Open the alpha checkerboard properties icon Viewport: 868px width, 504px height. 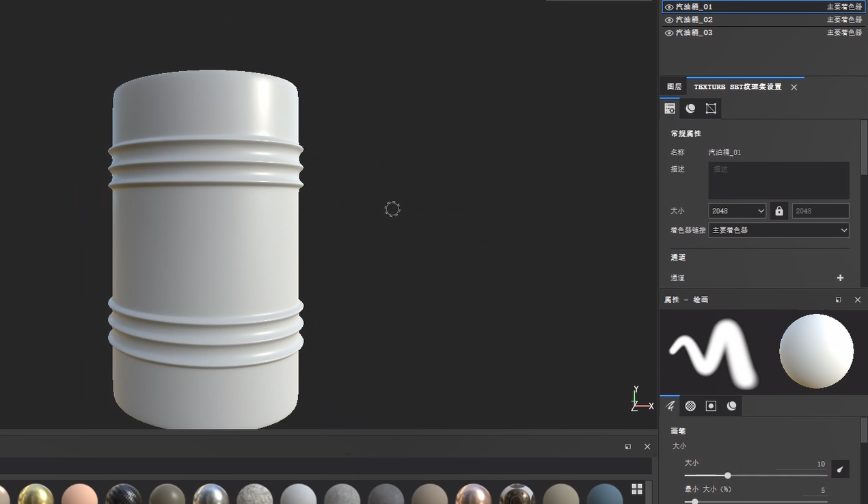tap(690, 406)
